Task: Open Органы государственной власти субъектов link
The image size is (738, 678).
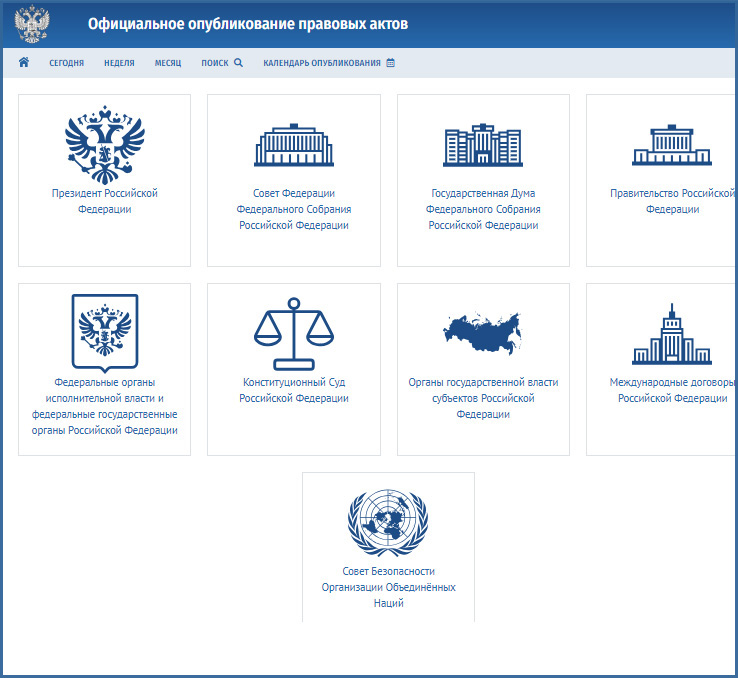Action: click(483, 398)
